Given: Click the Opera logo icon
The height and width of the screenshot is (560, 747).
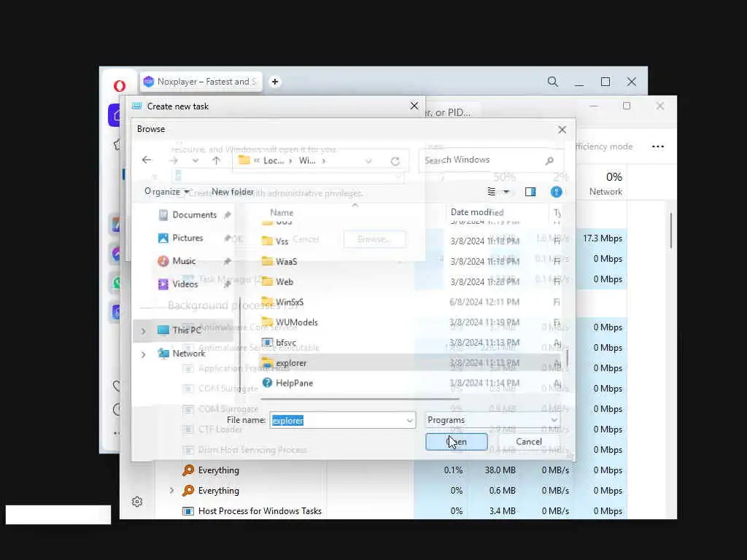Looking at the screenshot, I should [x=120, y=86].
